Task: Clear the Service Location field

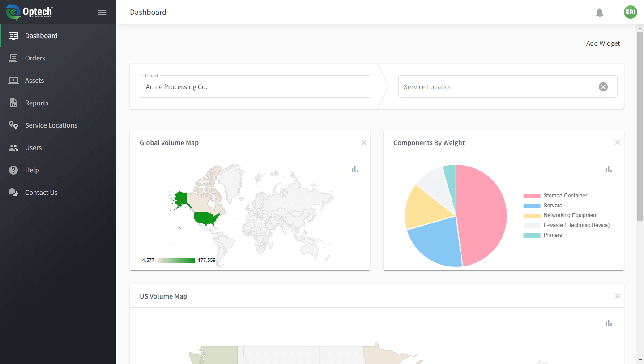Action: click(603, 87)
